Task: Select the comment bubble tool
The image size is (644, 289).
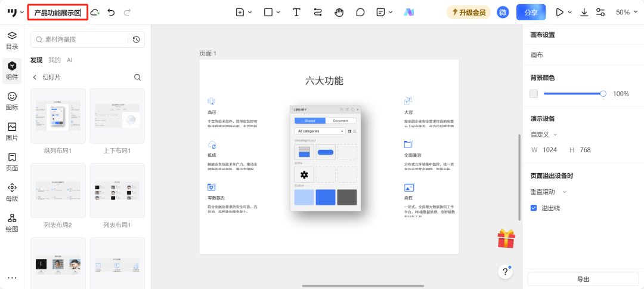Action: (x=360, y=13)
